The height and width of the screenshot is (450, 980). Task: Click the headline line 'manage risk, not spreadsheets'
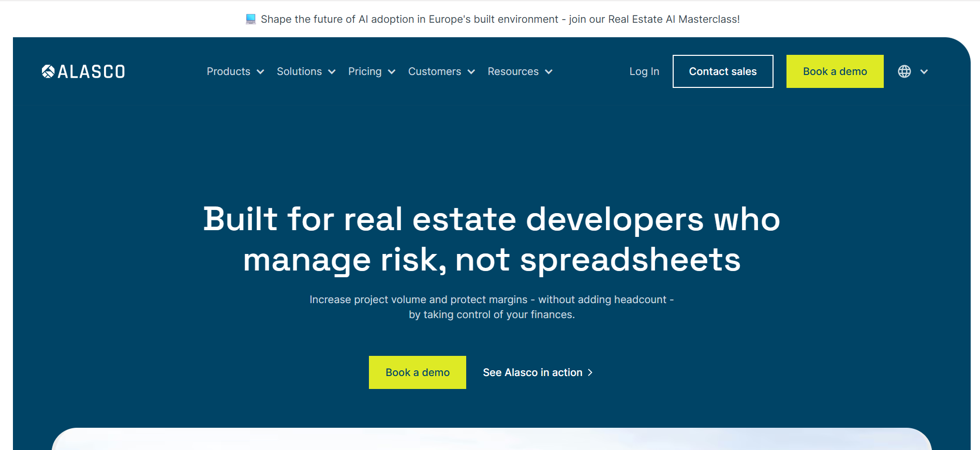[492, 260]
